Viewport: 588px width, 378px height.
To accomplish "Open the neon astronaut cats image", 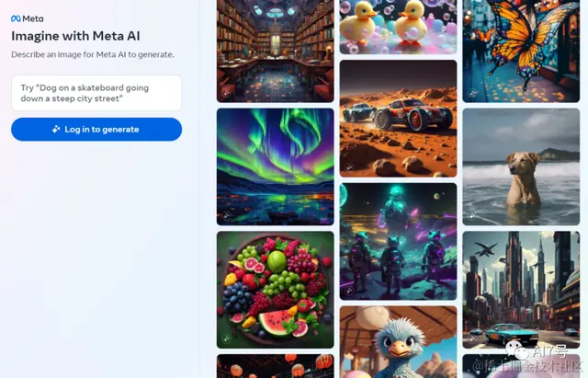I will coord(398,241).
